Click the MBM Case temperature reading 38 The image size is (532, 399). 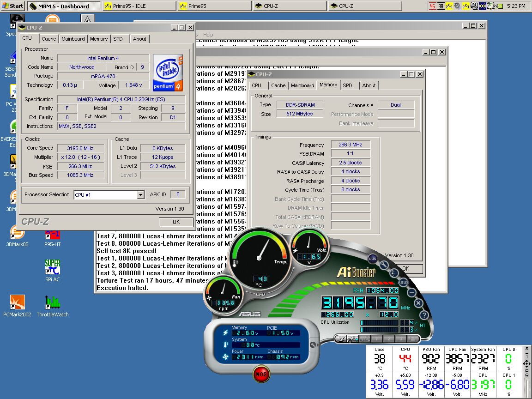379,359
